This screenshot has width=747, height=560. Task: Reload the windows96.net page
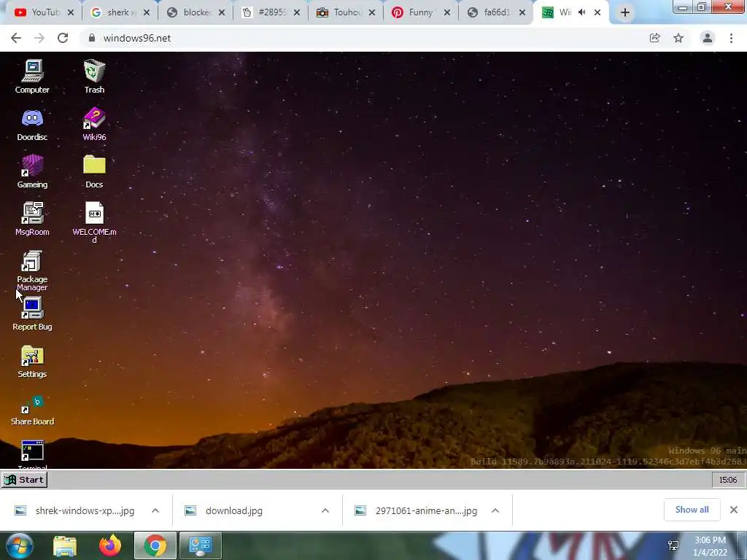[x=63, y=38]
